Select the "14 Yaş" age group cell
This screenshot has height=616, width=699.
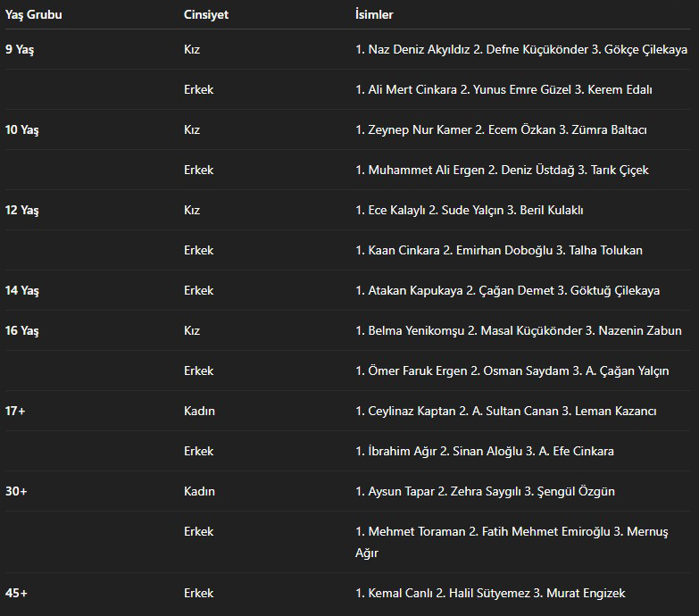click(22, 291)
